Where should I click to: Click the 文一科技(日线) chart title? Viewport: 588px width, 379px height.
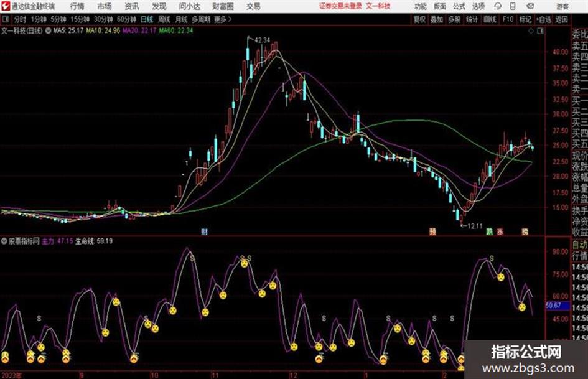tap(22, 30)
